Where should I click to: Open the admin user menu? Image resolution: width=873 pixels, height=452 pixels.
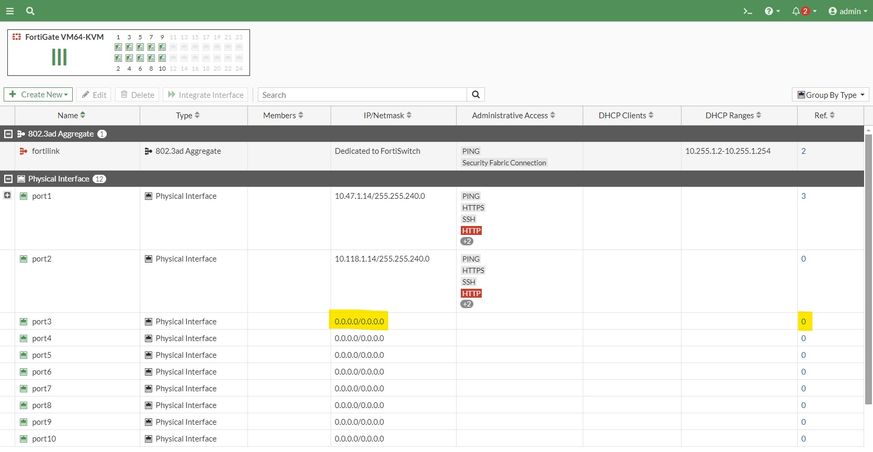tap(849, 11)
